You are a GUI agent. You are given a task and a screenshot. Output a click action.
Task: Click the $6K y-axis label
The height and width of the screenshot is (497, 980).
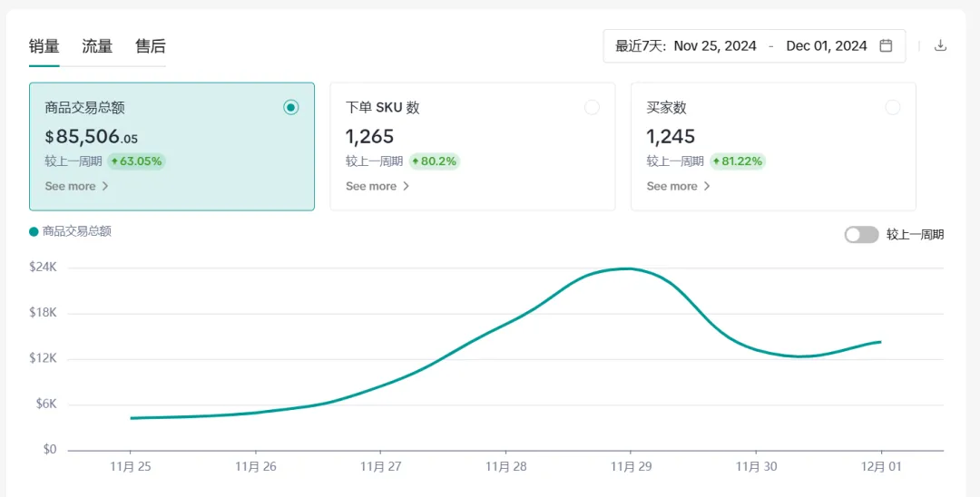[x=45, y=404]
